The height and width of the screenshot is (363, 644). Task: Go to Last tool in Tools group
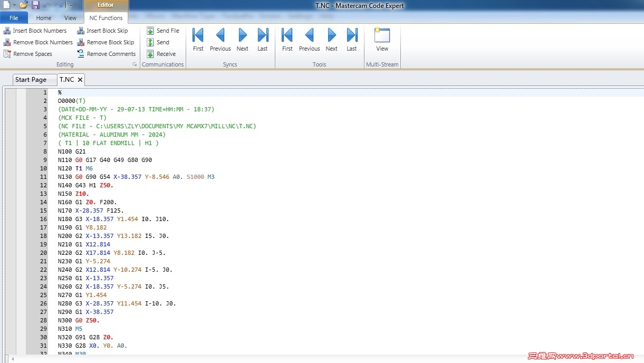coord(352,40)
